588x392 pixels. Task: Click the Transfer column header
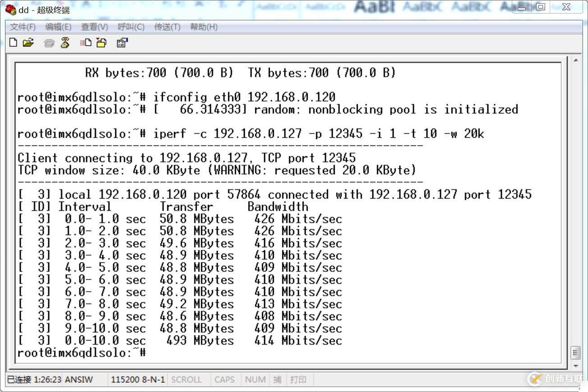point(186,207)
